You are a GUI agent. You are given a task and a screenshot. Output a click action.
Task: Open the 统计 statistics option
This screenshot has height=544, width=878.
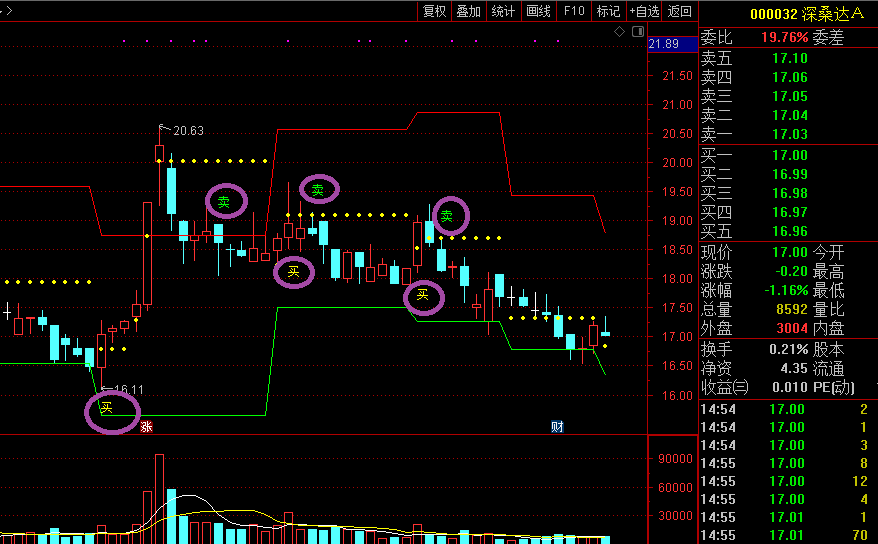(503, 11)
